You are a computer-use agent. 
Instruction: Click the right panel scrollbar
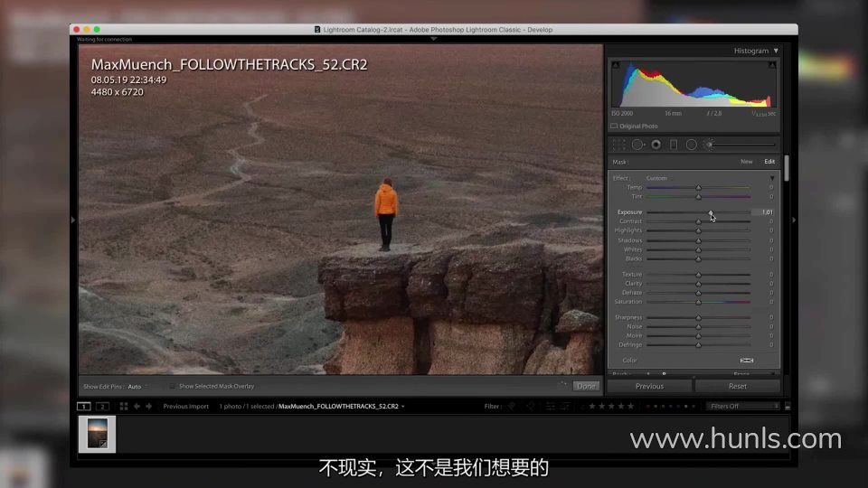[x=787, y=167]
